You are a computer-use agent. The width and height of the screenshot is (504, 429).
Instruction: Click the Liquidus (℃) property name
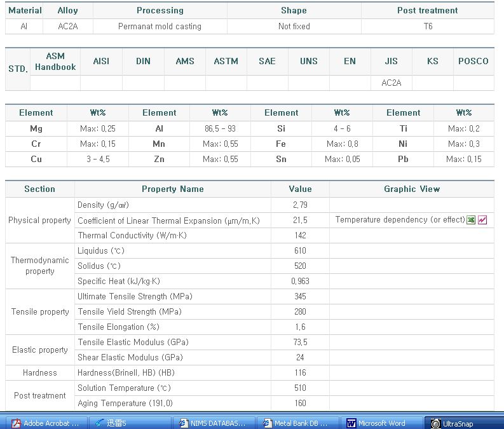click(x=100, y=250)
